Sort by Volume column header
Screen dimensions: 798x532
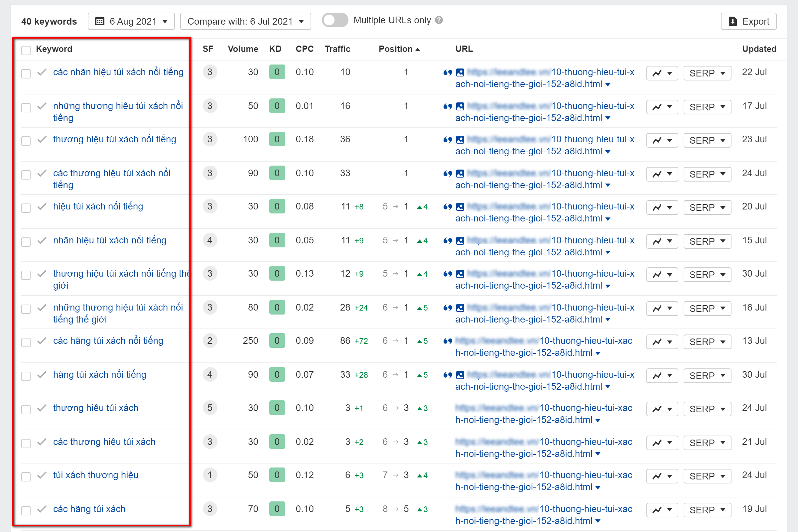click(x=243, y=49)
